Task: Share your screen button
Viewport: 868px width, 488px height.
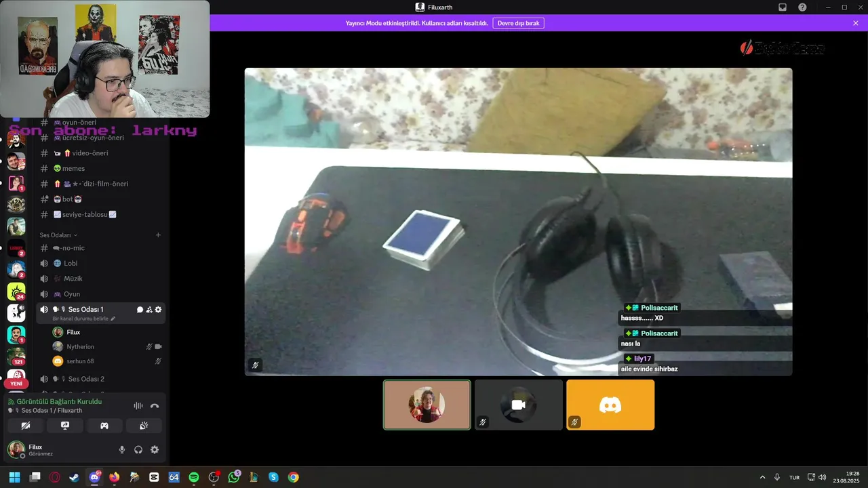Action: (x=65, y=426)
